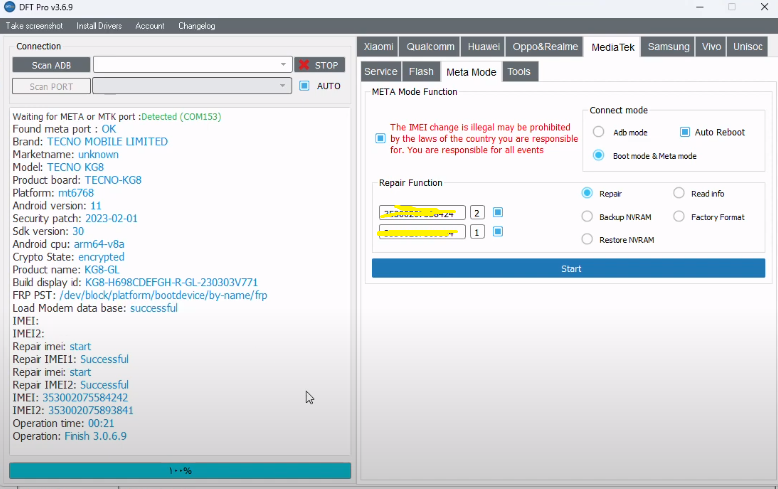
Task: Choose the Factory Format radio option
Action: [x=679, y=216]
